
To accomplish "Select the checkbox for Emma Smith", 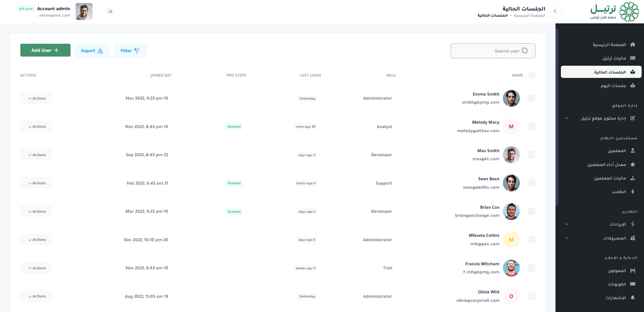I will (x=531, y=98).
